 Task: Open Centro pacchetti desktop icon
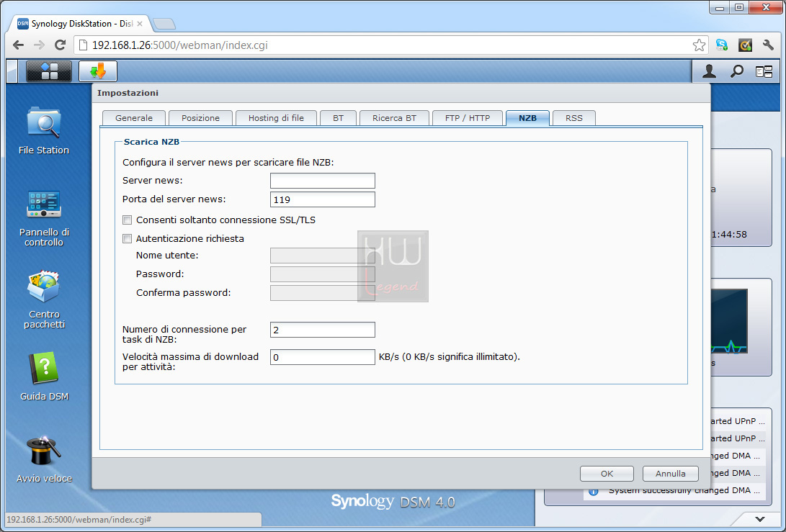(44, 299)
